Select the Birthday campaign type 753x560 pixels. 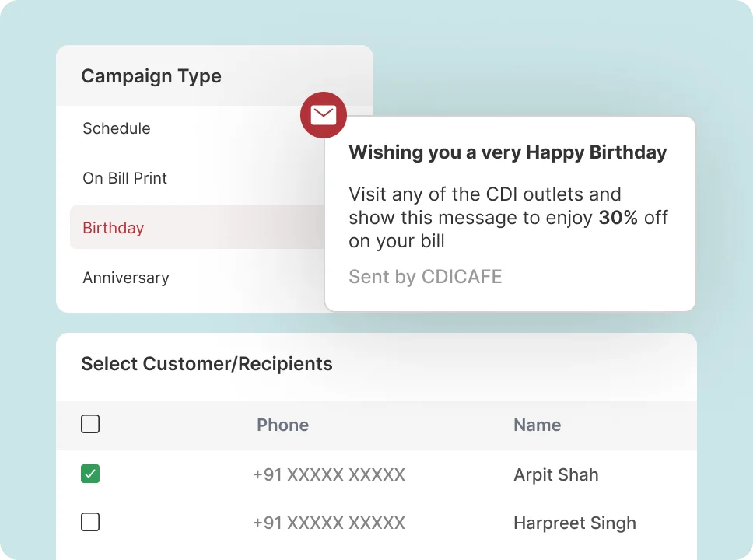(x=114, y=228)
